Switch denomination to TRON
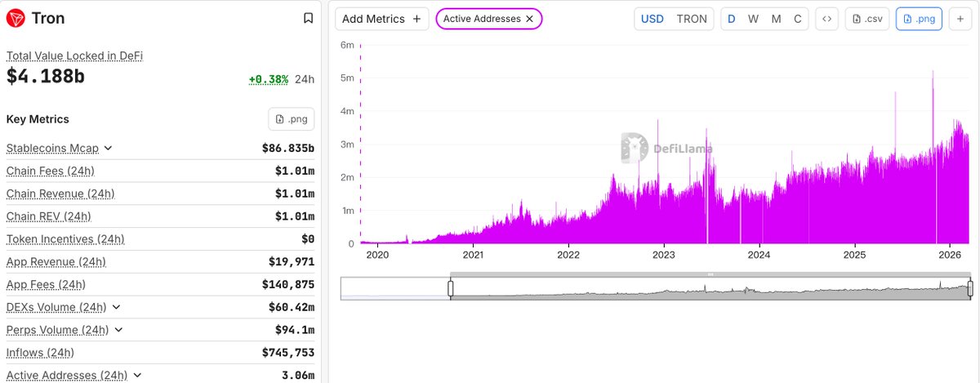This screenshot has width=980, height=383. click(x=692, y=19)
